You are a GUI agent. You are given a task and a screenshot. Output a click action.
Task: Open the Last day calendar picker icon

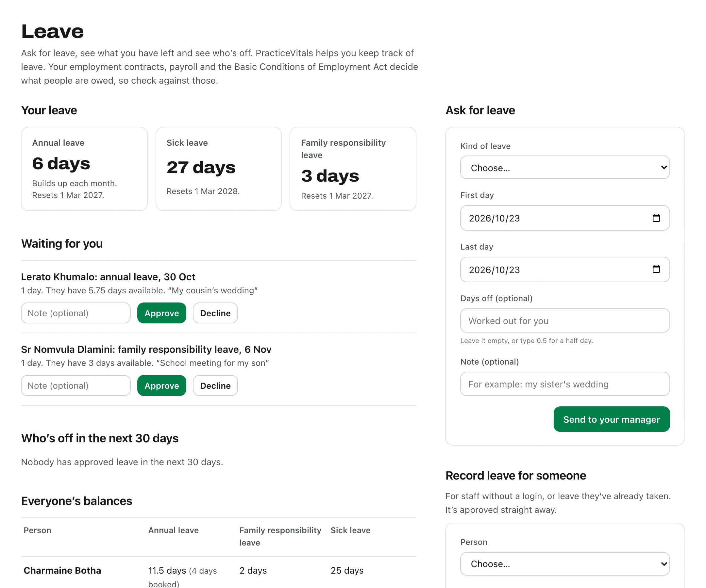tap(656, 269)
